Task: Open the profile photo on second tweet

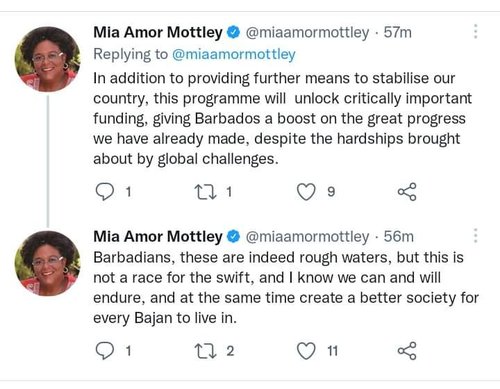Action: (x=48, y=263)
